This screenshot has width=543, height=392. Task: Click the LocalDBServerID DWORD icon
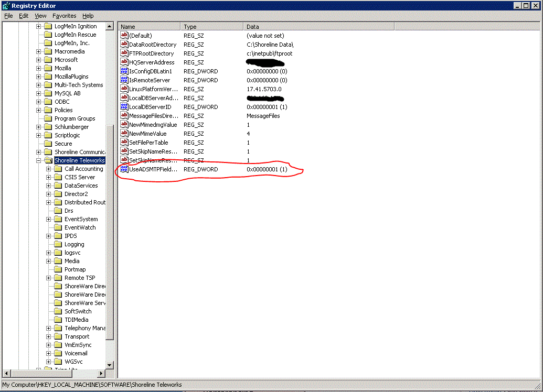tap(124, 106)
